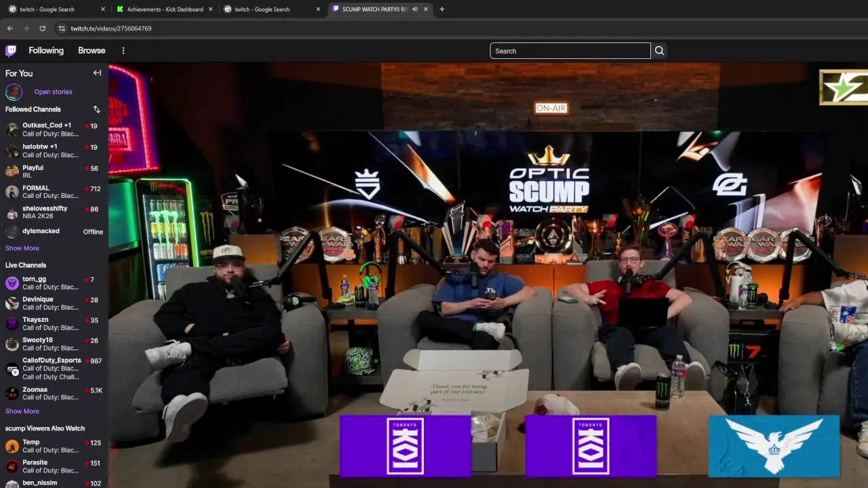
Task: Click the Temp channel name
Action: tap(31, 443)
